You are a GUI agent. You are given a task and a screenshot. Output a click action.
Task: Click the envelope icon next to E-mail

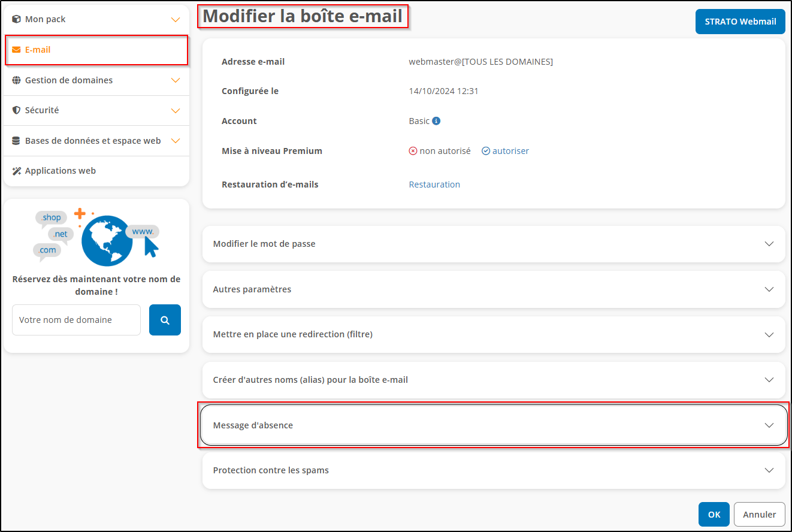[x=17, y=50]
